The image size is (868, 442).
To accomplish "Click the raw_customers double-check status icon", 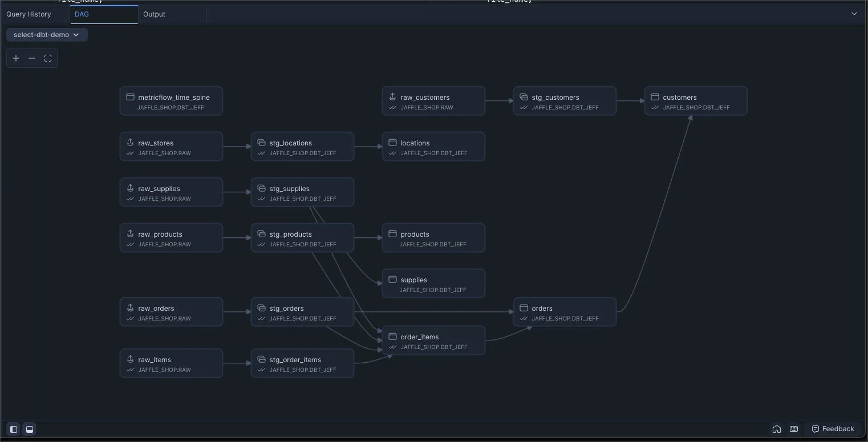I will click(392, 107).
